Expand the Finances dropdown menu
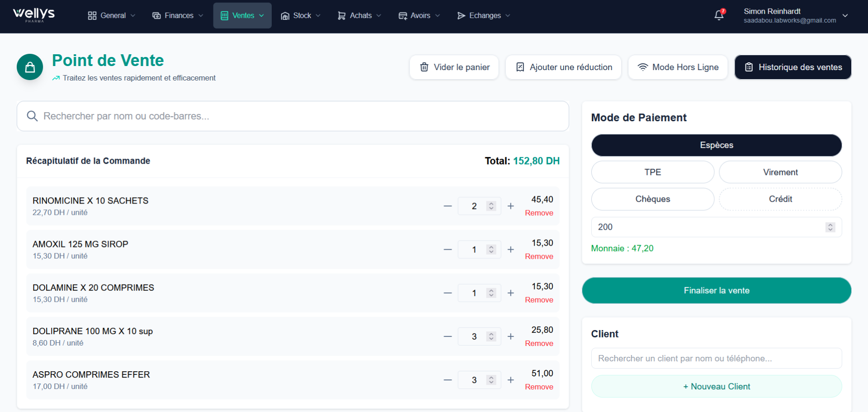Viewport: 868px width, 412px height. click(x=178, y=15)
